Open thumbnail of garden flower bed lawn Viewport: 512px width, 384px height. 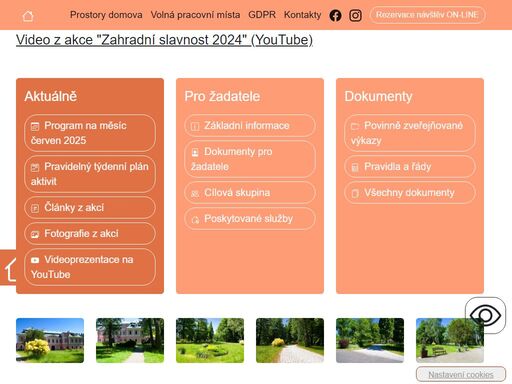210,340
